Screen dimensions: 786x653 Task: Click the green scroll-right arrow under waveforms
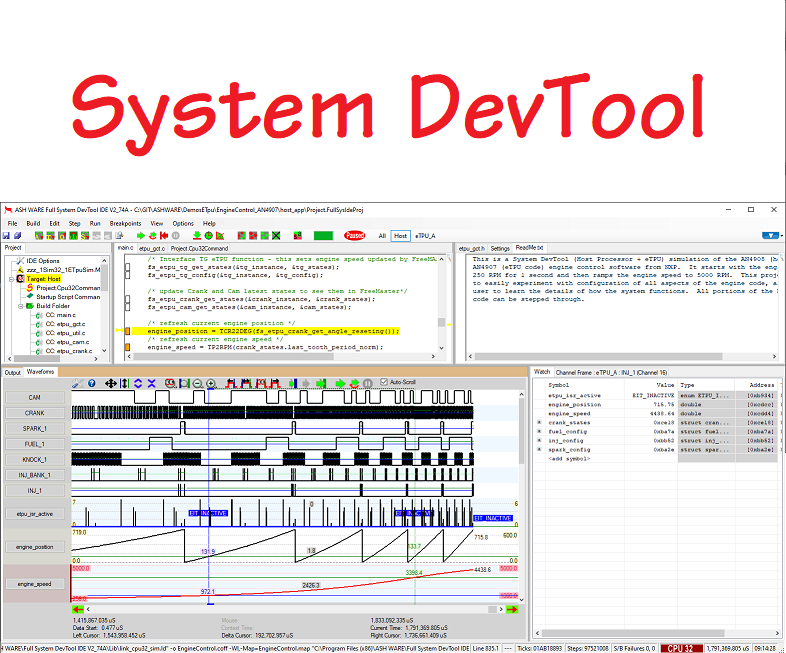click(x=511, y=609)
